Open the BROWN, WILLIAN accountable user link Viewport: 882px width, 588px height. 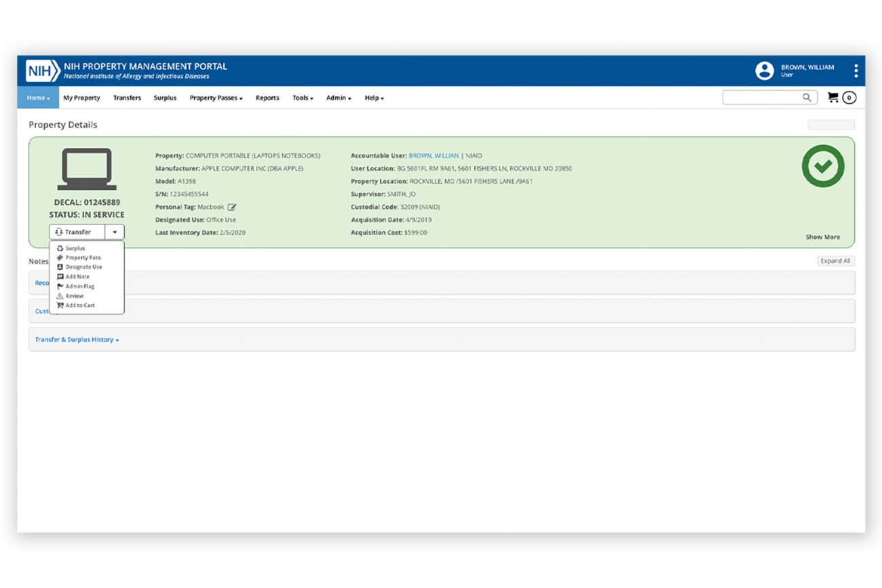click(433, 156)
